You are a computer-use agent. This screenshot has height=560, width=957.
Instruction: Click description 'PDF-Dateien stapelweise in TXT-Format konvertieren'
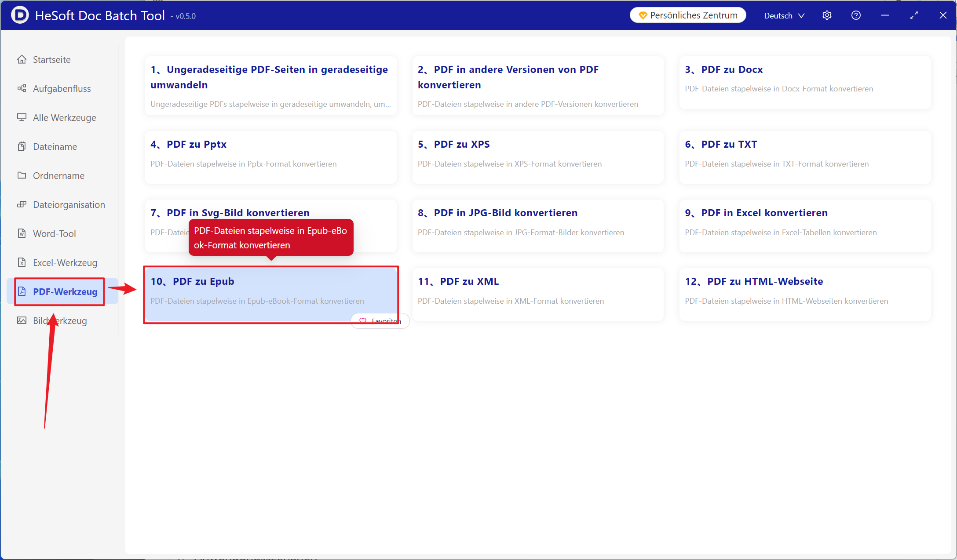(x=777, y=164)
